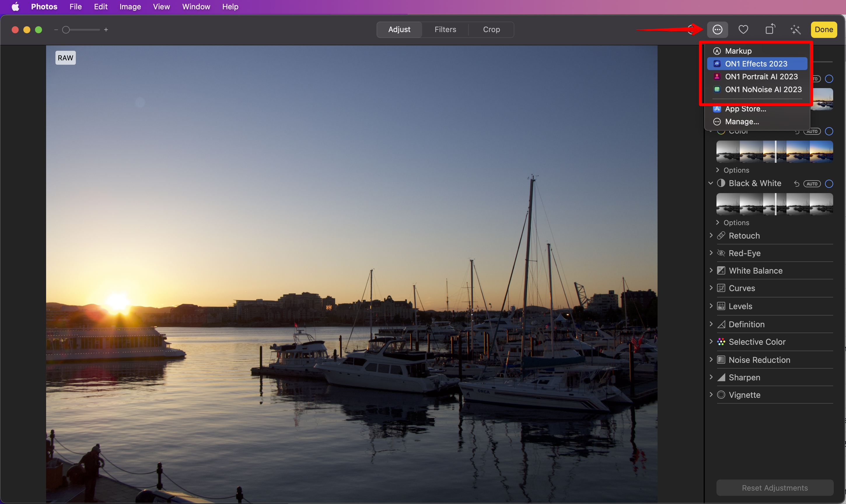Expand the Vignette section
The height and width of the screenshot is (504, 846).
(711, 395)
